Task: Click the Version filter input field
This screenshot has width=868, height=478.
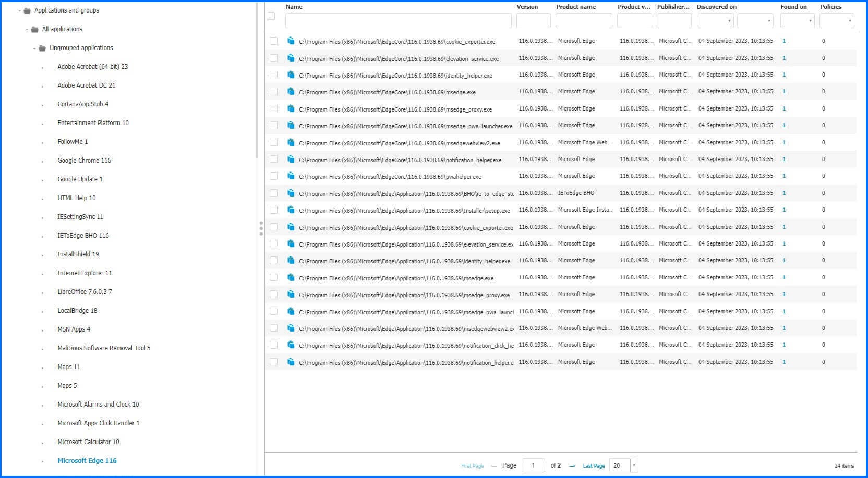Action: point(533,21)
